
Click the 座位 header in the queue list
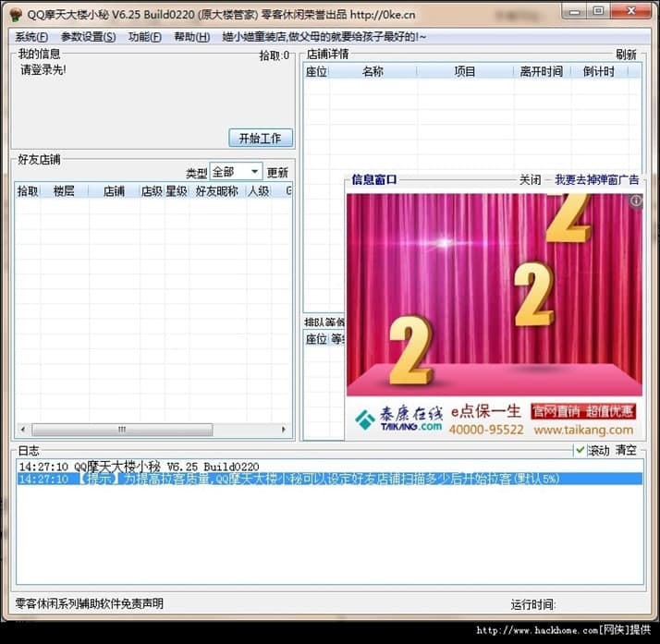coord(316,339)
